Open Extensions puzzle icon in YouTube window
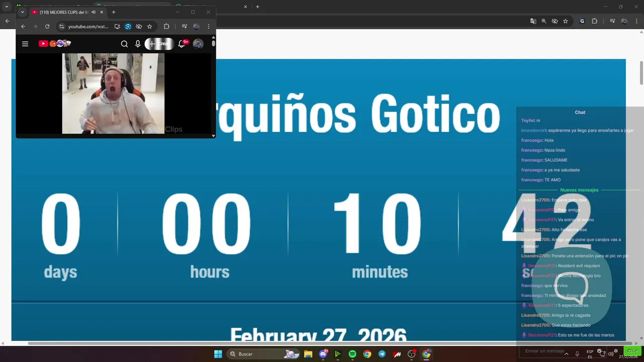 pos(167,26)
